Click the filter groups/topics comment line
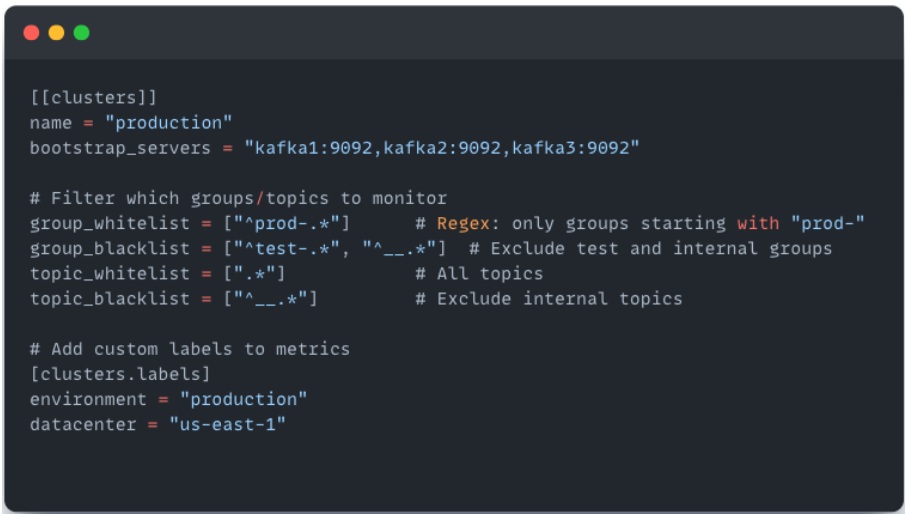Viewport: 908px width, 517px height. (x=238, y=198)
